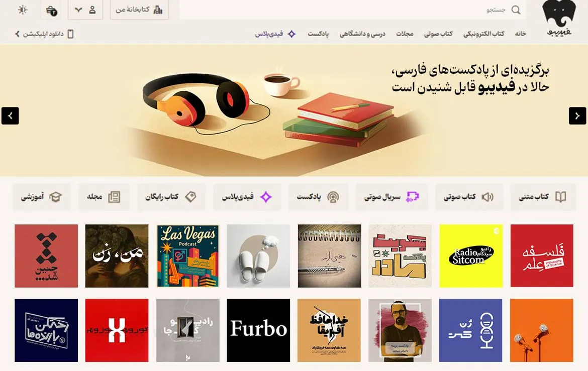Viewport: 588px width, 371px height.
Task: Click the search magnifier icon
Action: (516, 10)
